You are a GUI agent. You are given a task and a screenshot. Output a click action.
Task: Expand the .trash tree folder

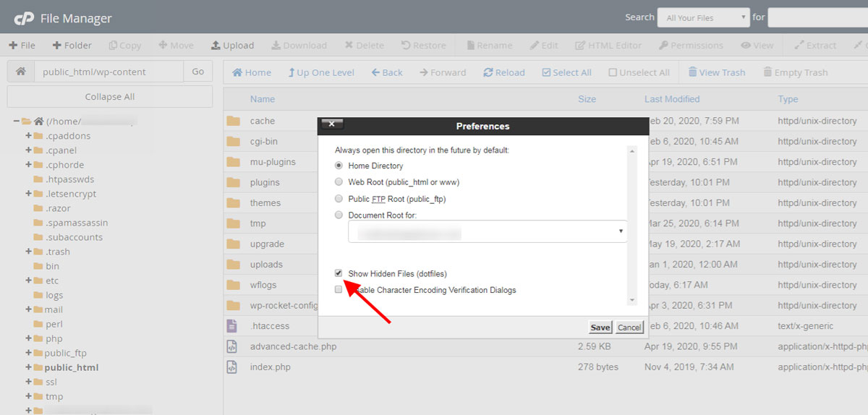point(29,251)
